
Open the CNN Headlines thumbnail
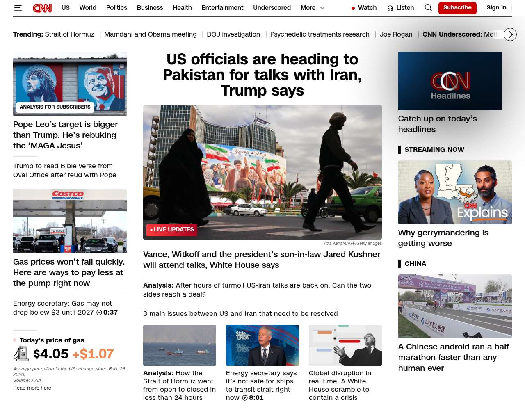[x=450, y=81]
